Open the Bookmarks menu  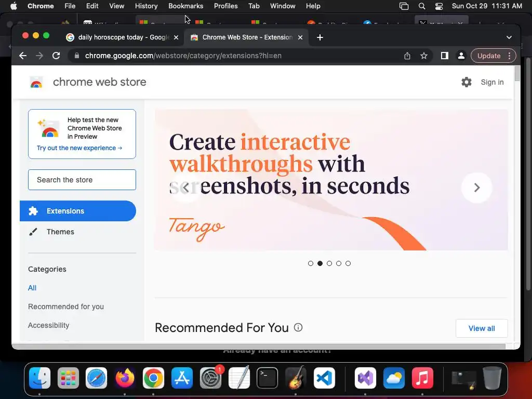click(185, 6)
